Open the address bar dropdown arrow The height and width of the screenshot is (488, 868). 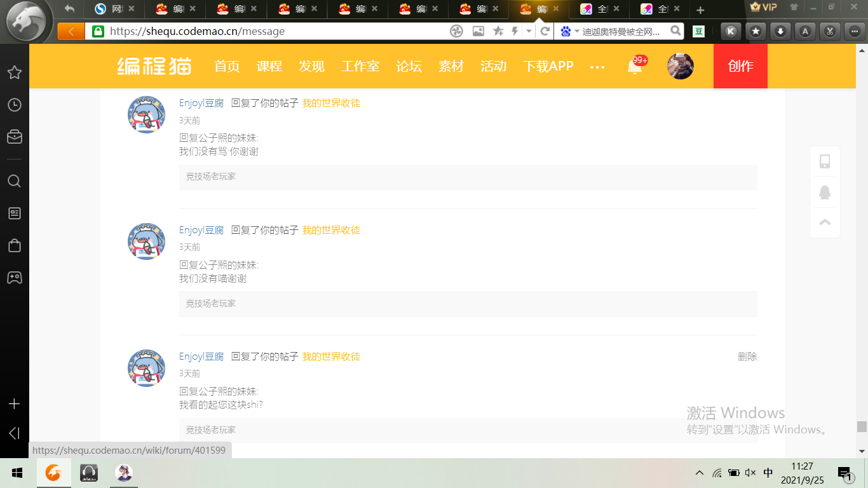click(x=529, y=32)
